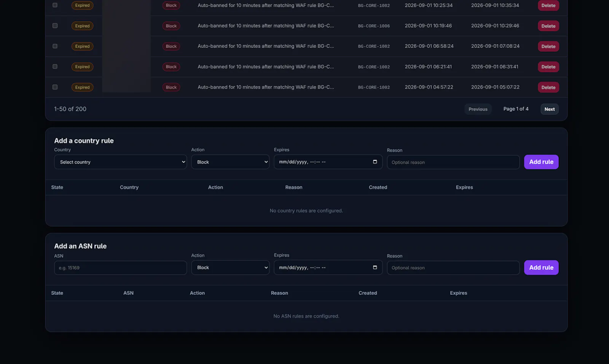
Task: Tick the checkbox for the 10:19:46 ban row
Action: [55, 26]
